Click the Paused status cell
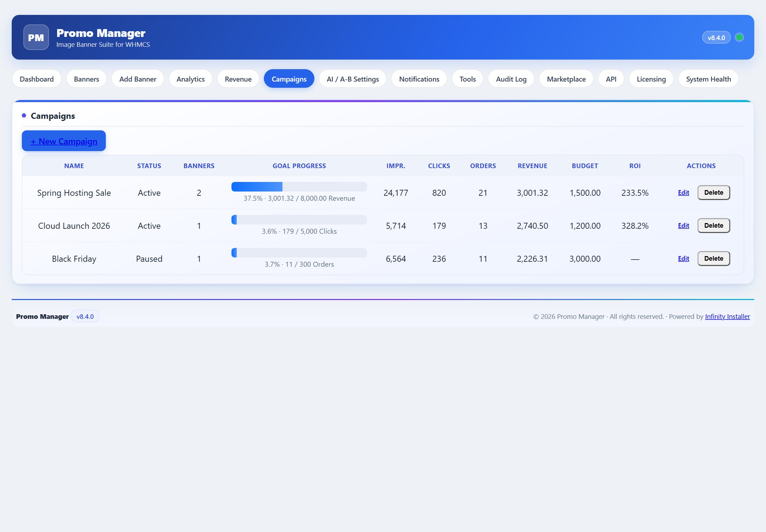 pyautogui.click(x=149, y=259)
